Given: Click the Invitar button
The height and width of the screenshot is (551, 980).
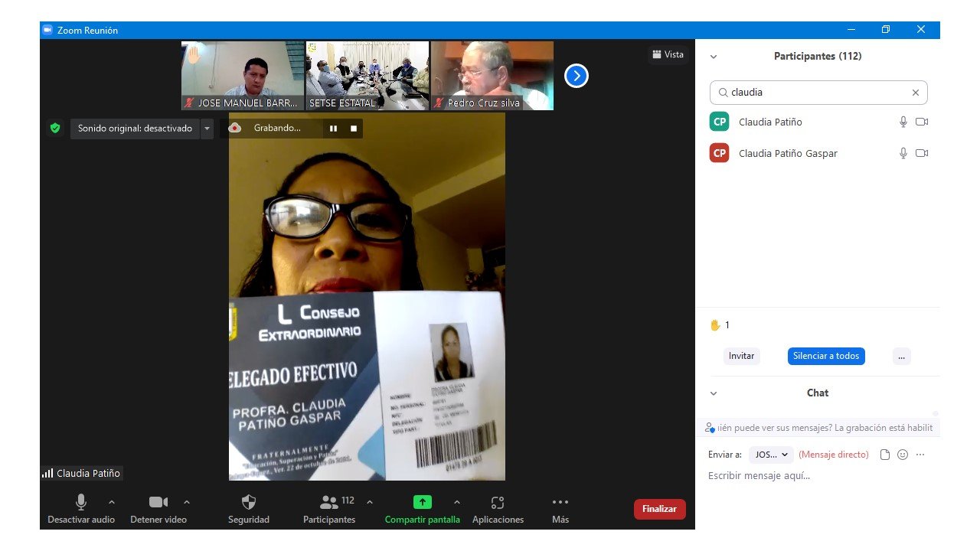Looking at the screenshot, I should tap(741, 356).
